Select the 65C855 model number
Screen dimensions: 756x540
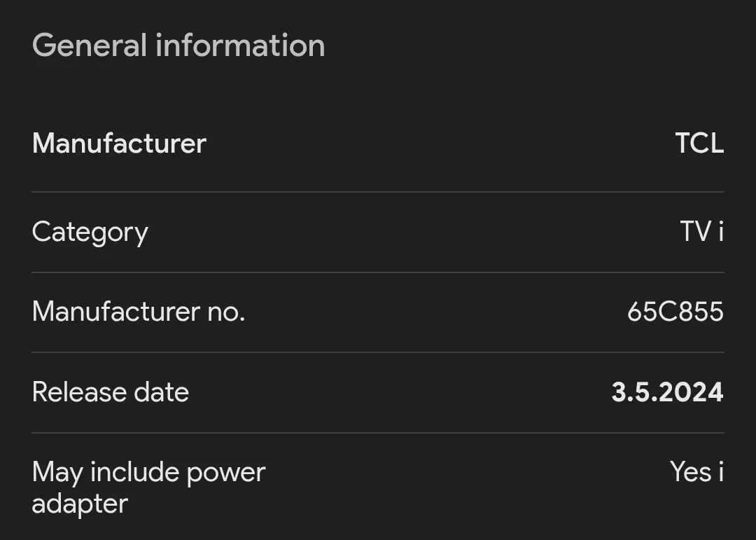point(675,312)
